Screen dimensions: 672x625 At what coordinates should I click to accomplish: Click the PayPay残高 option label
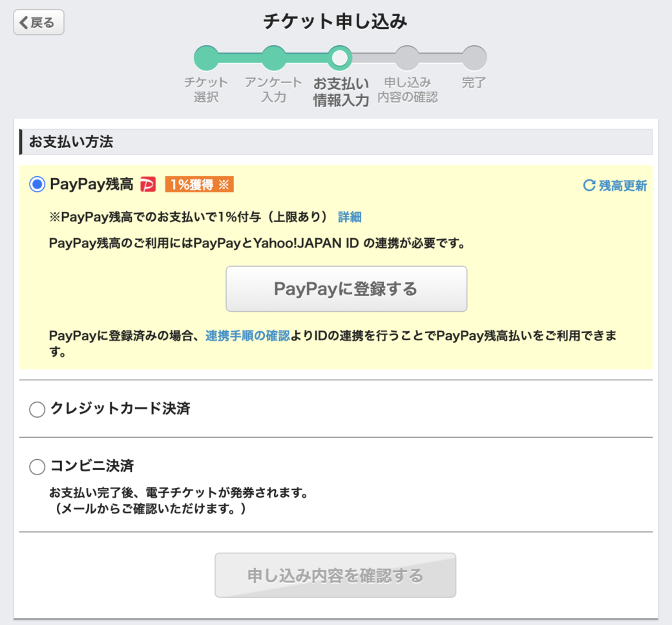click(x=92, y=184)
